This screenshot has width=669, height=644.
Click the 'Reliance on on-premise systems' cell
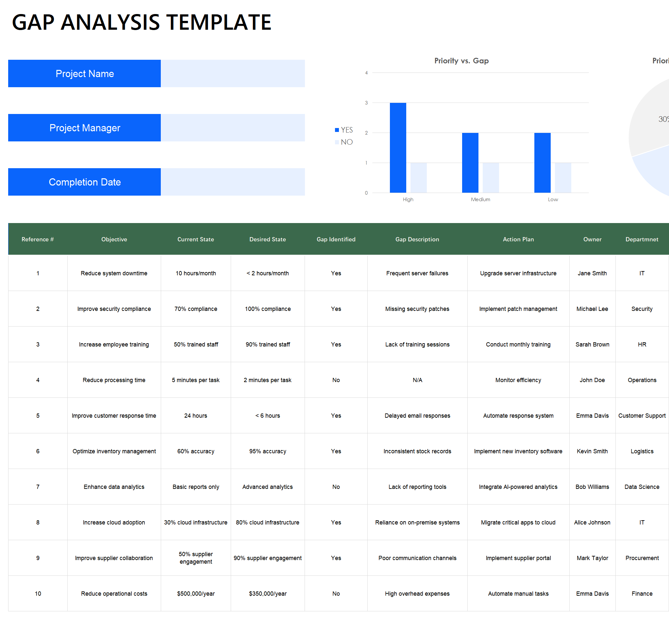pos(417,522)
